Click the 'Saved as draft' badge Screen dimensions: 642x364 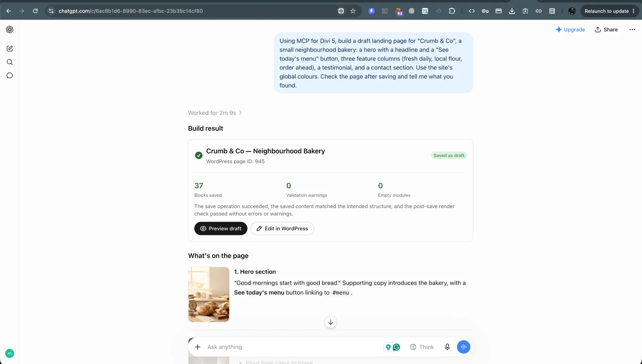pyautogui.click(x=449, y=156)
